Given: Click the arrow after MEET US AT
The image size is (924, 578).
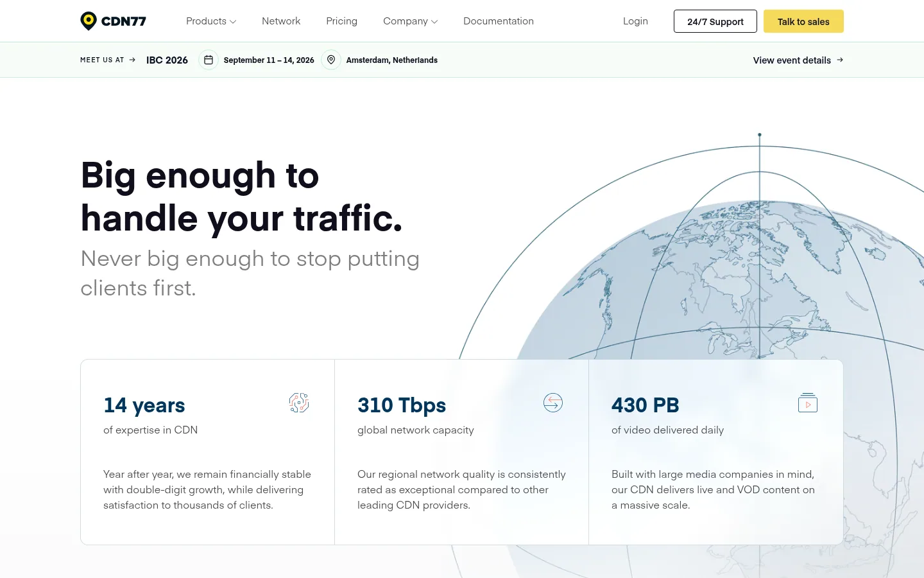Looking at the screenshot, I should pos(132,60).
